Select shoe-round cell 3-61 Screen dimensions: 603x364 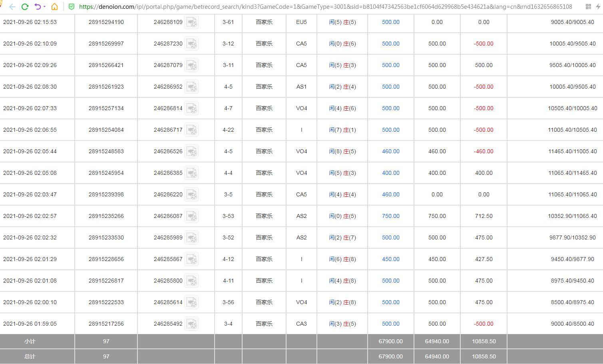pos(228,22)
